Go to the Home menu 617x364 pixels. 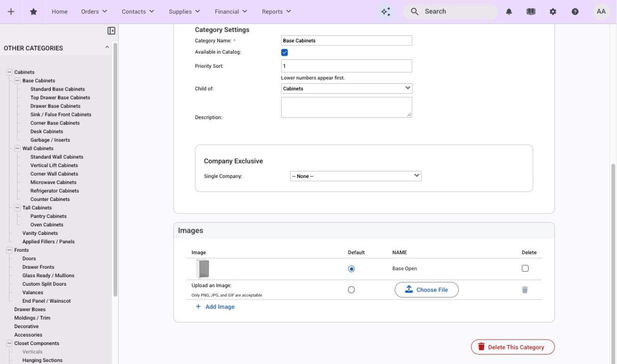click(60, 11)
